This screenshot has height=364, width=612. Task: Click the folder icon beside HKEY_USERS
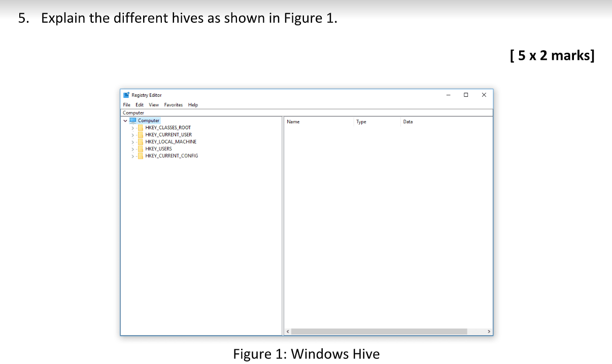pyautogui.click(x=140, y=149)
